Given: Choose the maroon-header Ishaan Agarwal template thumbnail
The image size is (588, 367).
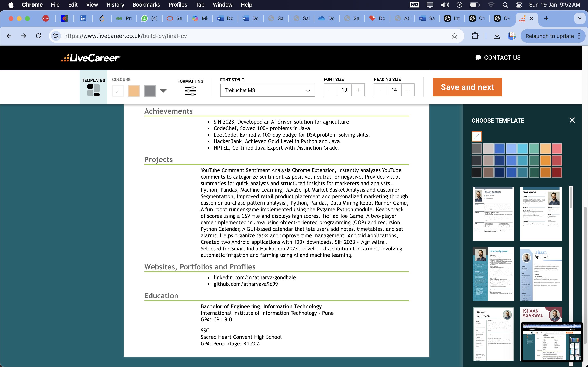Looking at the screenshot, I should tap(541, 315).
